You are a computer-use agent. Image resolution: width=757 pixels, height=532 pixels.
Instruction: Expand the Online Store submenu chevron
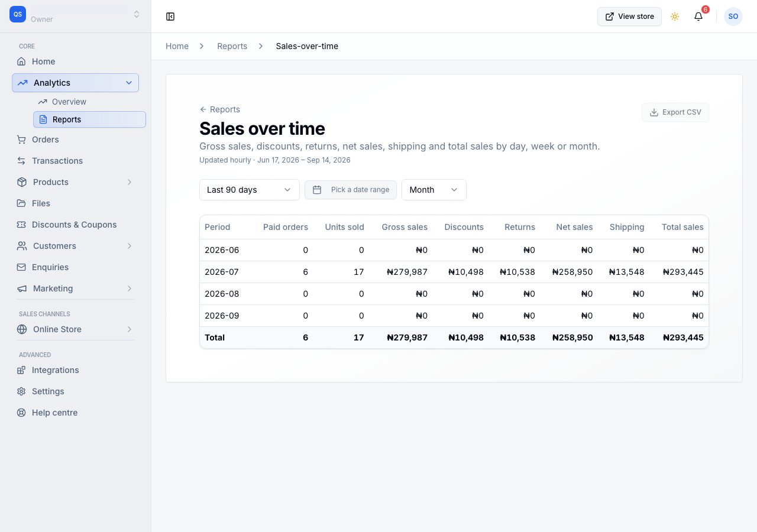point(130,329)
